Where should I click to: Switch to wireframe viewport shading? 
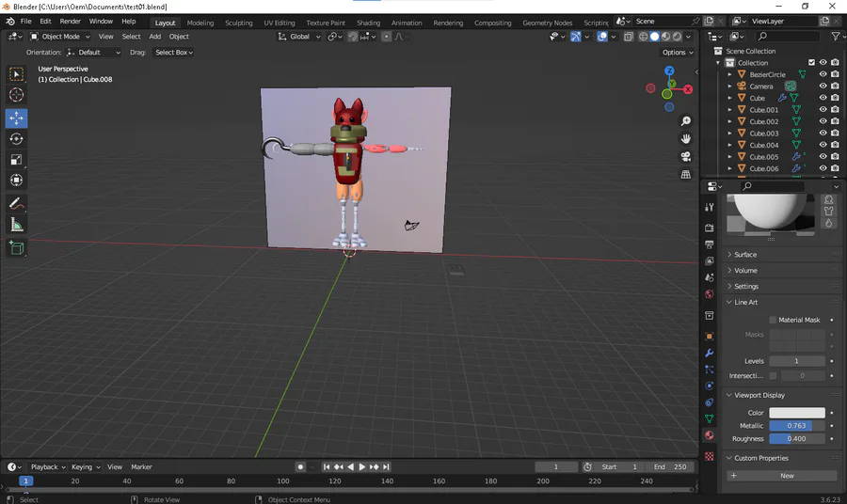coord(644,37)
